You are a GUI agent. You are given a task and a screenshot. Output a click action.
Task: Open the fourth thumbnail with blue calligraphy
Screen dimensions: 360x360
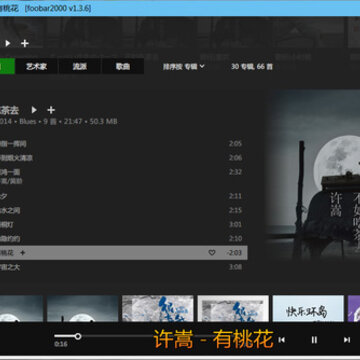233,308
